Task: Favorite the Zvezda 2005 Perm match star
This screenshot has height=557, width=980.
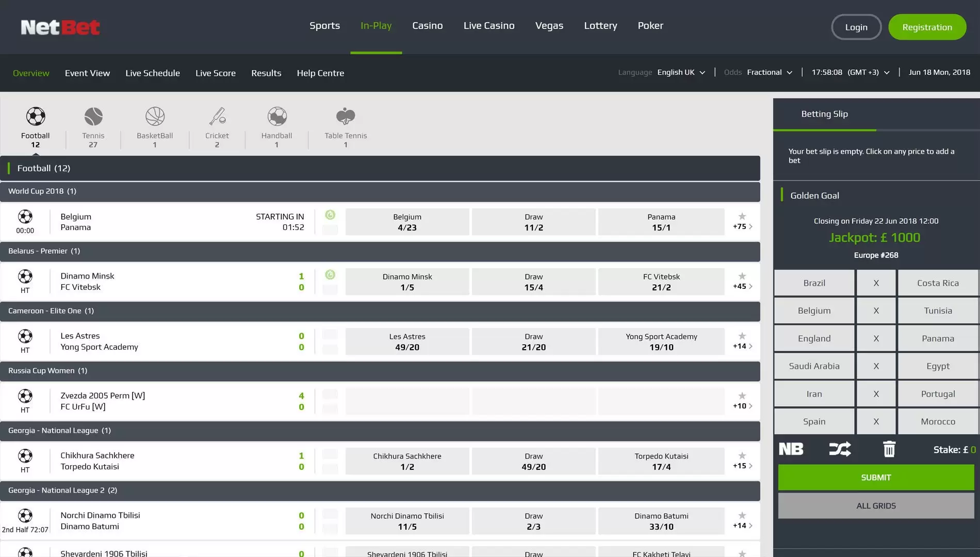Action: tap(742, 396)
